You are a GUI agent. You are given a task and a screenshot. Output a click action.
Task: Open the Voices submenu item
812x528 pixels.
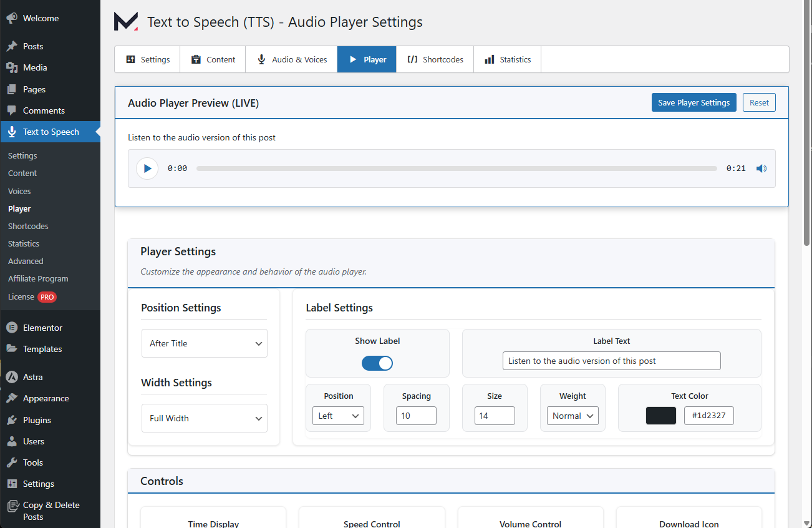coord(19,191)
